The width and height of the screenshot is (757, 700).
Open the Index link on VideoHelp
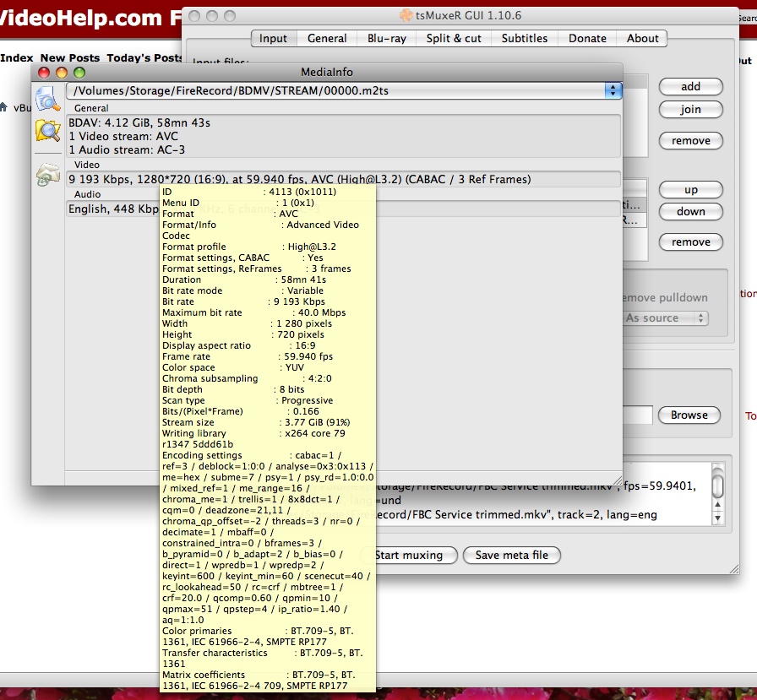[x=17, y=58]
